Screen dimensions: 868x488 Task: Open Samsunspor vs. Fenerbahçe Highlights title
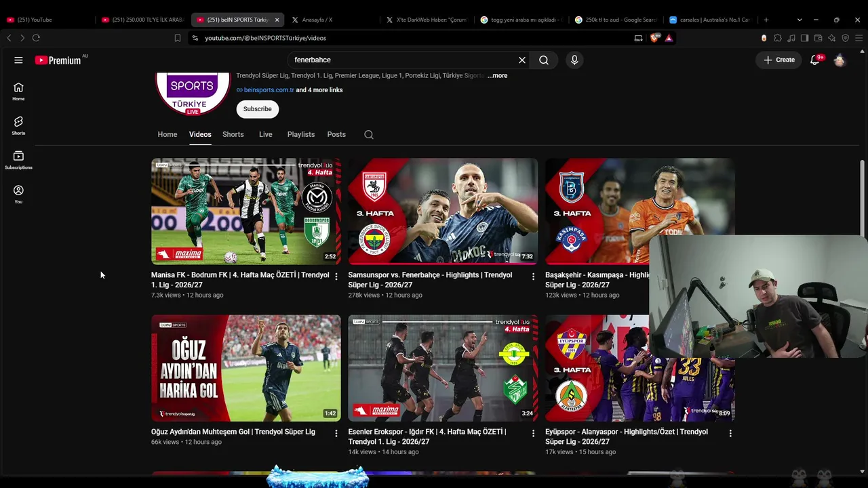(x=430, y=280)
